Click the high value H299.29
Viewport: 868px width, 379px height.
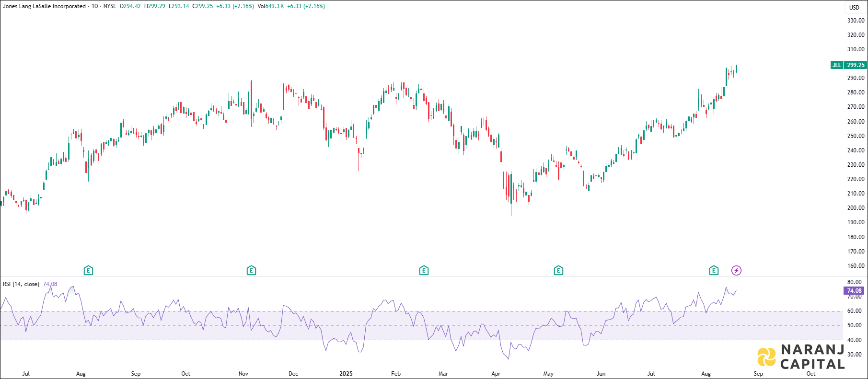(x=155, y=6)
